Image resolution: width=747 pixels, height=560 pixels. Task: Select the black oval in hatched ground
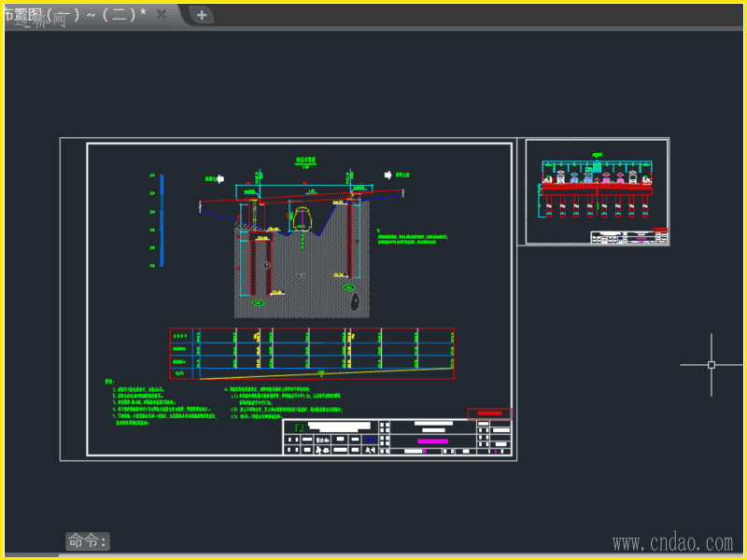click(354, 301)
